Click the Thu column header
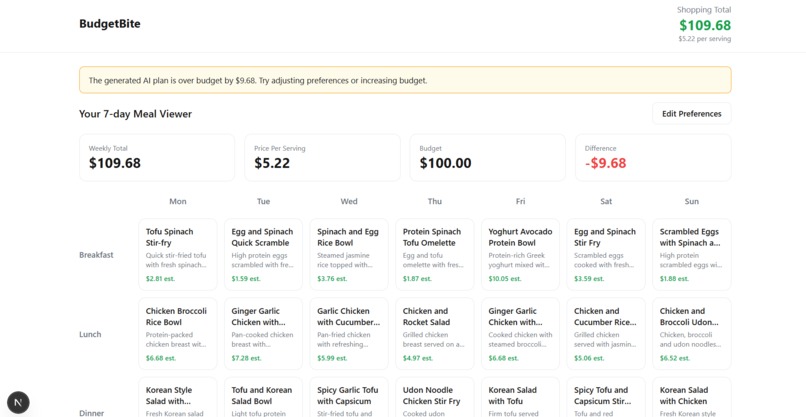This screenshot has height=417, width=806. (434, 202)
